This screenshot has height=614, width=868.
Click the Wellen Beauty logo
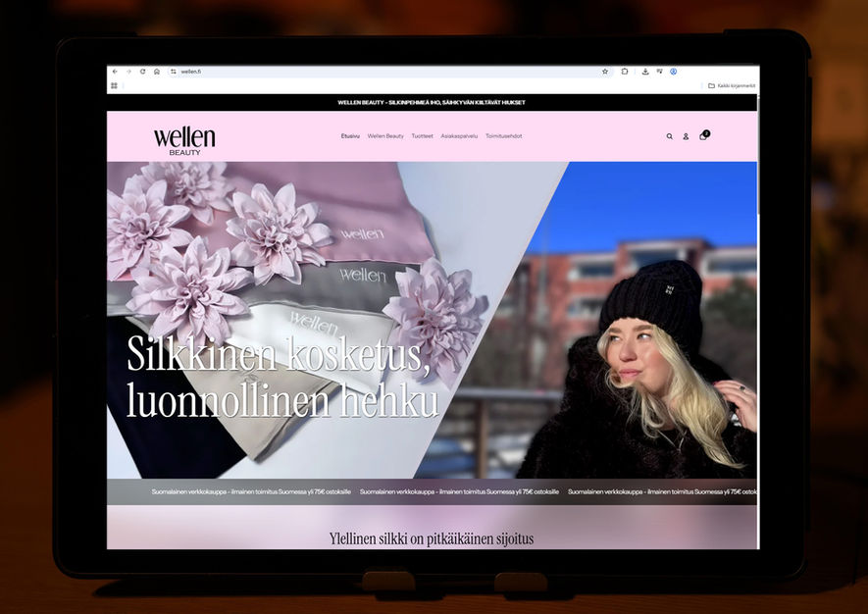pyautogui.click(x=184, y=140)
